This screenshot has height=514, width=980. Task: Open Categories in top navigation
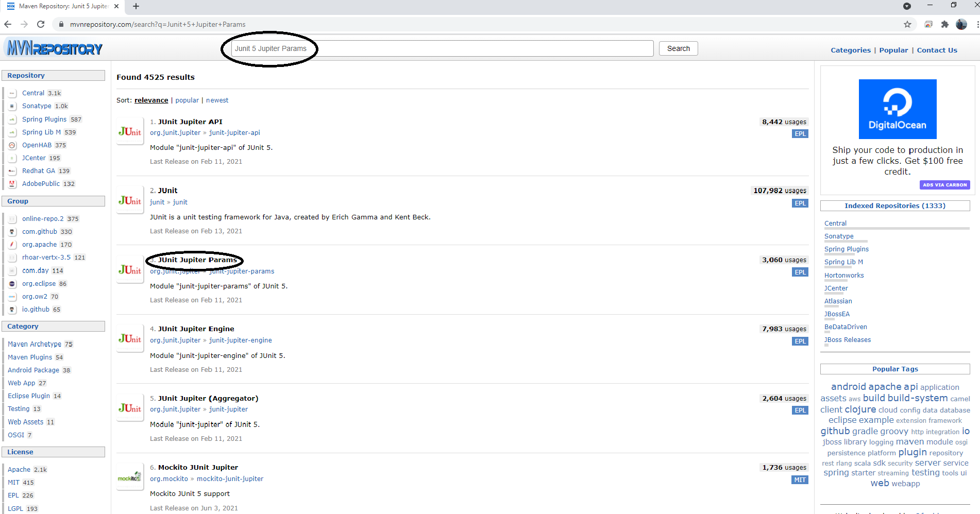pyautogui.click(x=851, y=50)
